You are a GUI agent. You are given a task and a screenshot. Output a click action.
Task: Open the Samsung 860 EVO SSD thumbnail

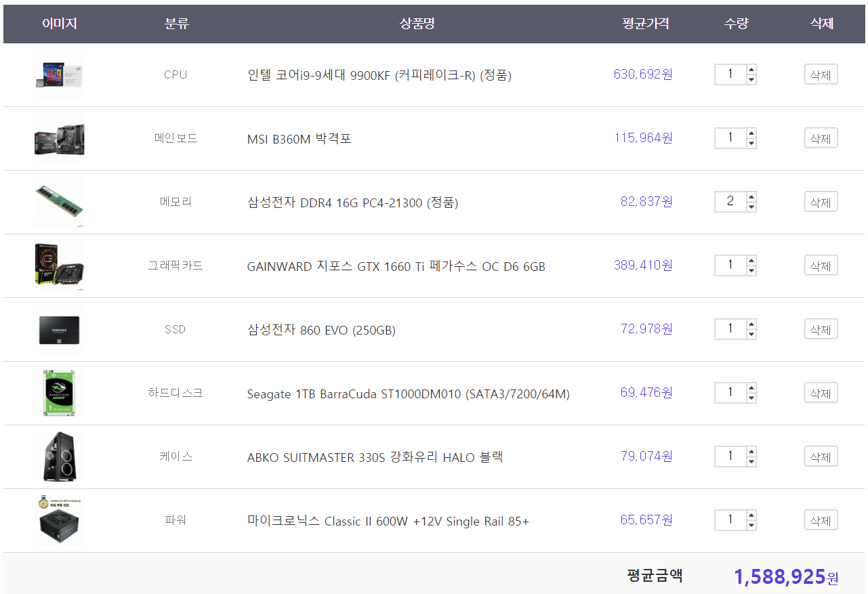60,329
